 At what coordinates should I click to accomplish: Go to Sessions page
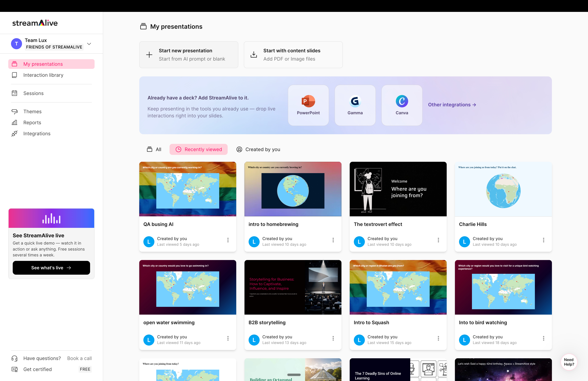[x=51, y=93]
